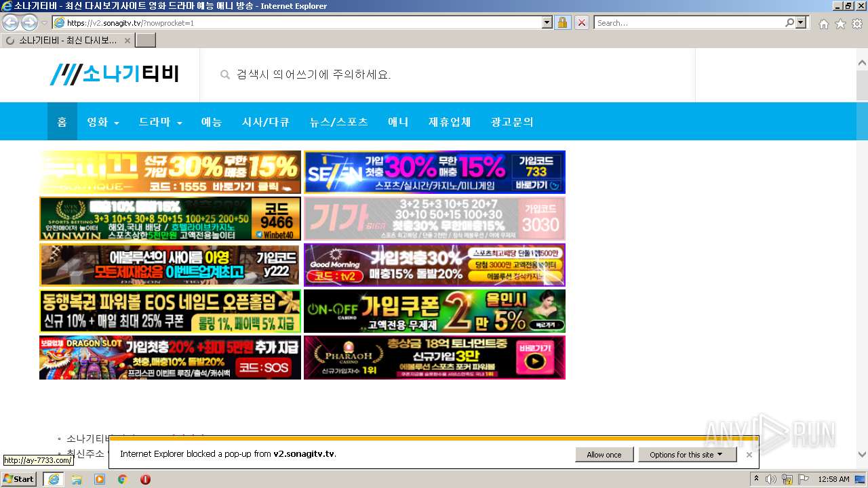The image size is (868, 488).
Task: Open the 코드 1555 banner ad
Action: 170,172
